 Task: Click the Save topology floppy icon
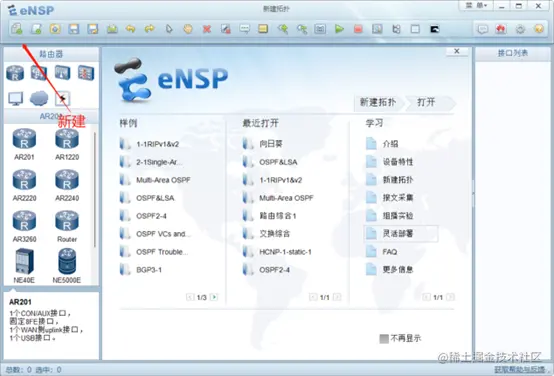coord(74,29)
